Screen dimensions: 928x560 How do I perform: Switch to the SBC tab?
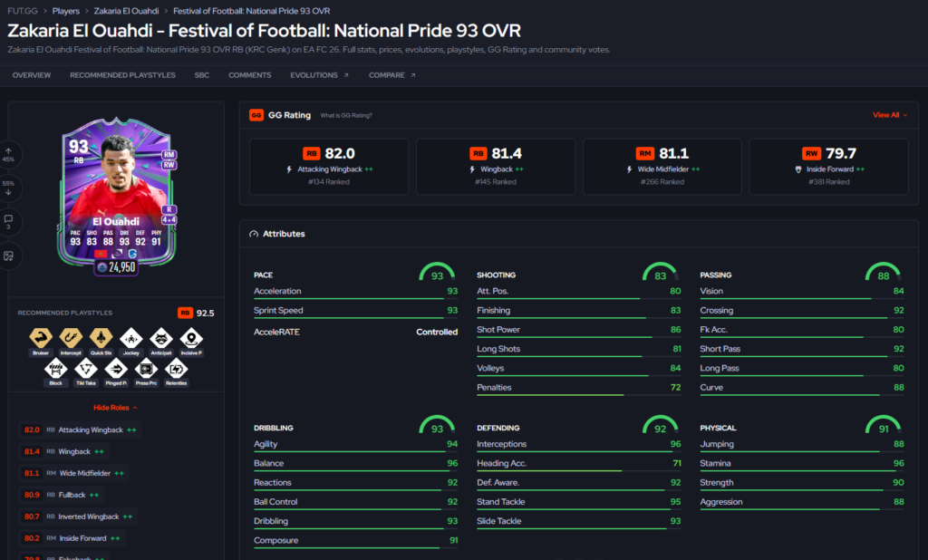pyautogui.click(x=202, y=75)
